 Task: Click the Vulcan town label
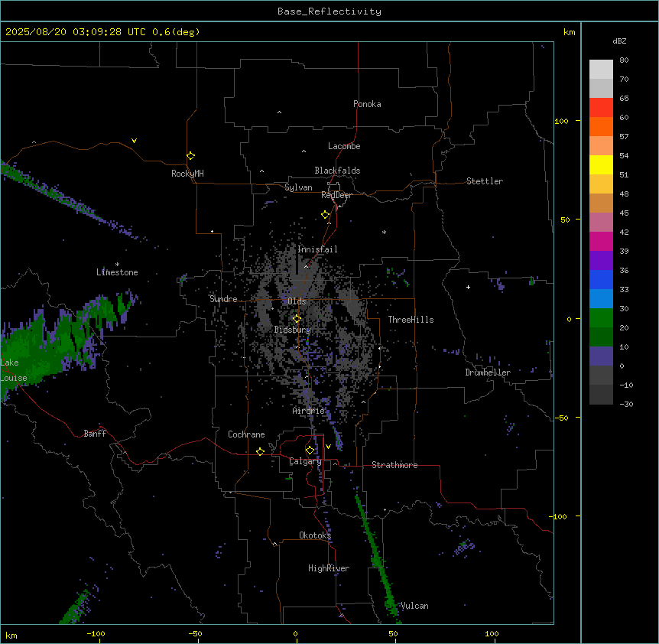click(415, 606)
